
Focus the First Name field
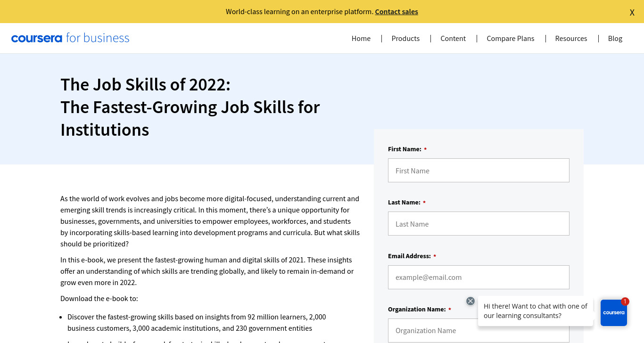pyautogui.click(x=479, y=171)
